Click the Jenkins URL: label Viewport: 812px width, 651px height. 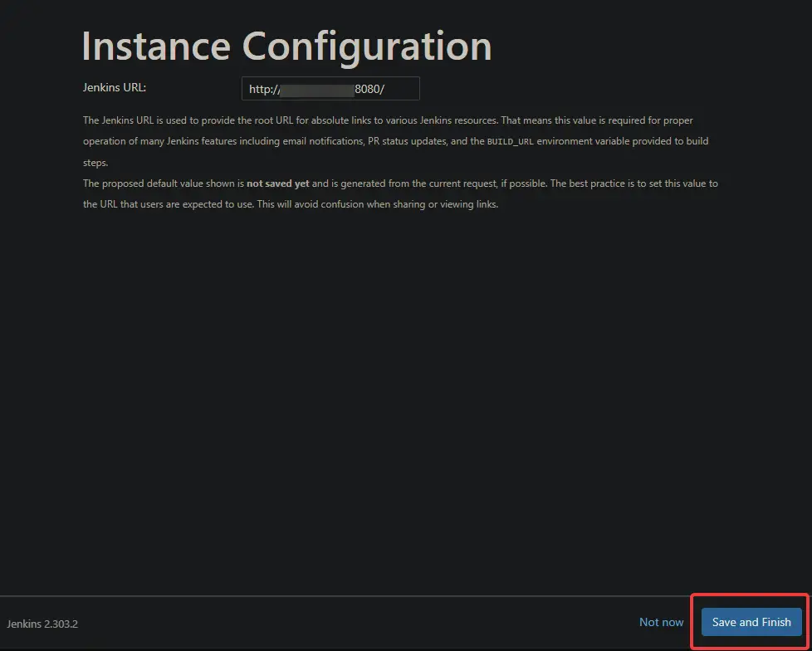115,87
